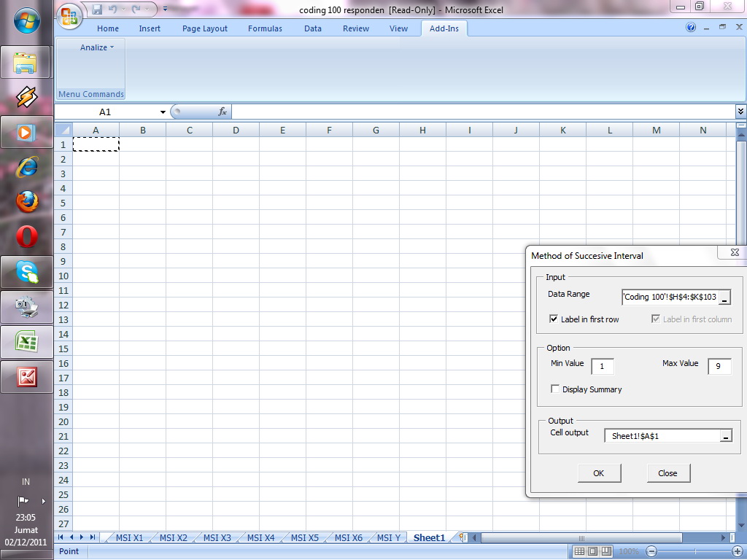This screenshot has width=747, height=560.
Task: Select row 10 header
Action: [63, 276]
